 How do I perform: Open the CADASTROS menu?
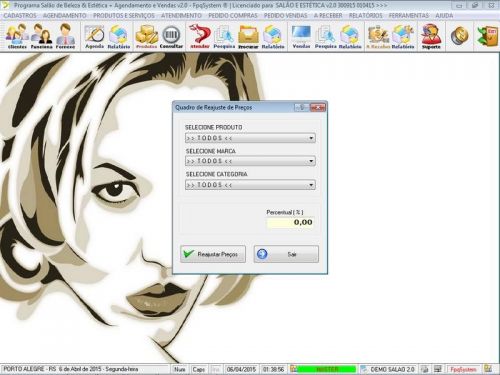[x=20, y=15]
